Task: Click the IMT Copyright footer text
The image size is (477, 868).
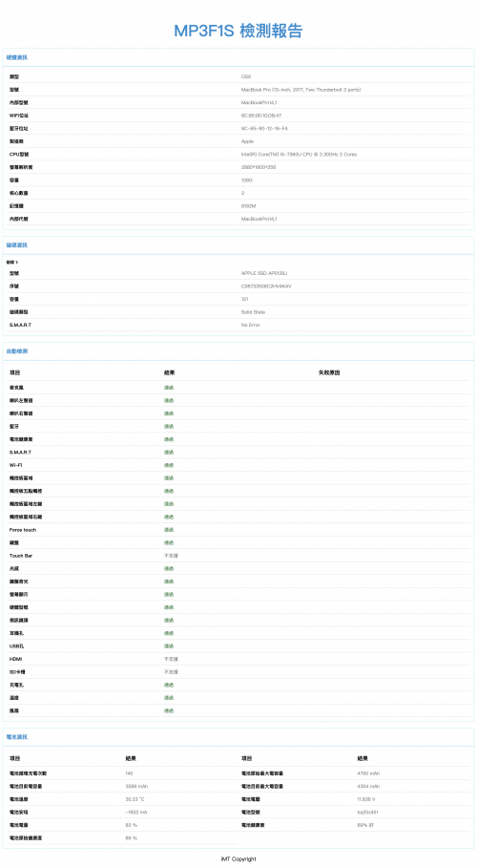Action: click(x=238, y=859)
